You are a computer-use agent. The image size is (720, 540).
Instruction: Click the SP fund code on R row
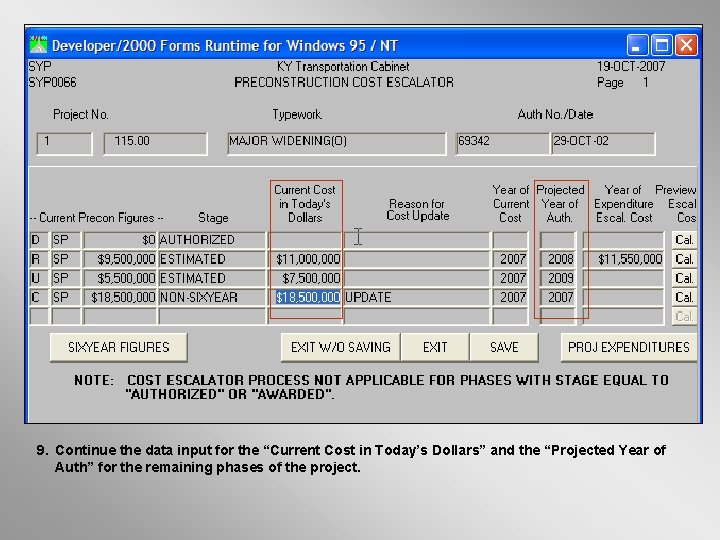66,259
